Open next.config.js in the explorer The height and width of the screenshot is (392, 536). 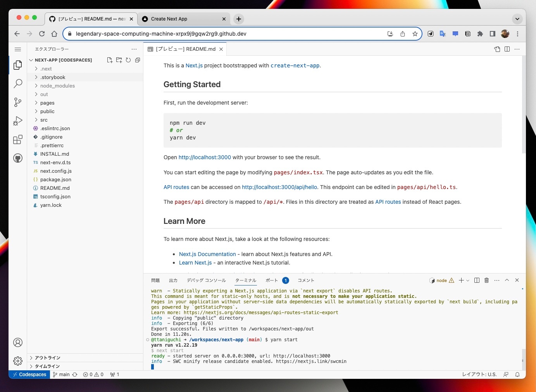pos(85,171)
